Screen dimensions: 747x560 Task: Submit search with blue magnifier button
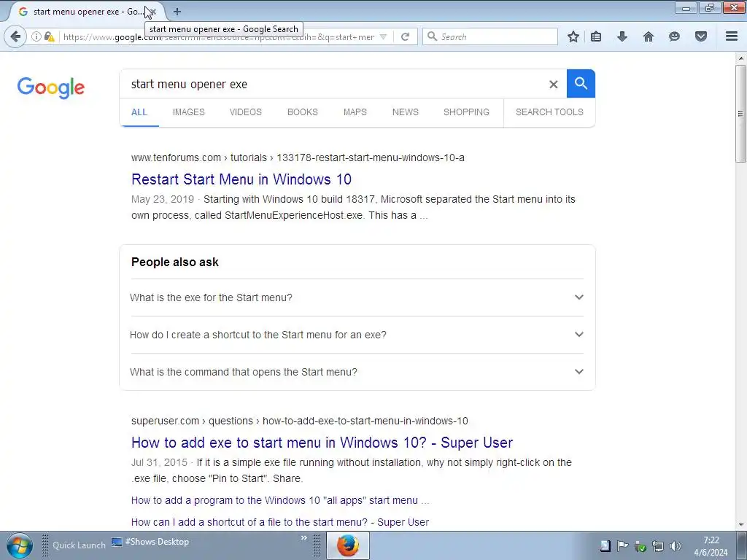tap(581, 83)
